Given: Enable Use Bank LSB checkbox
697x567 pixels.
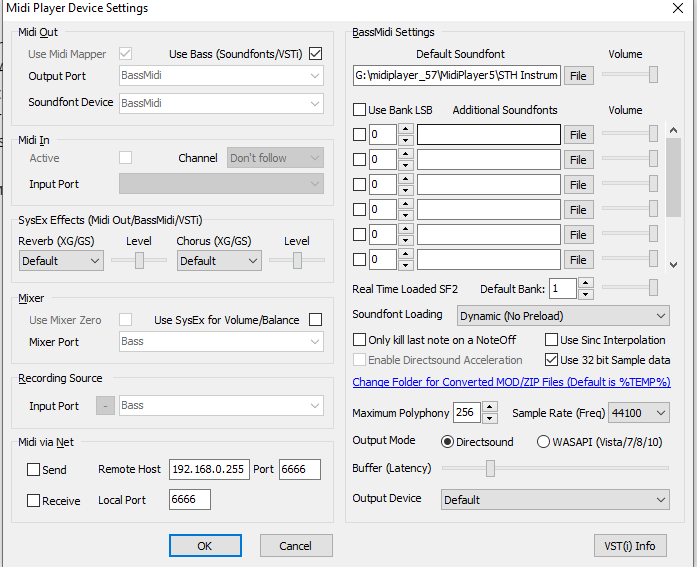Looking at the screenshot, I should coord(359,109).
